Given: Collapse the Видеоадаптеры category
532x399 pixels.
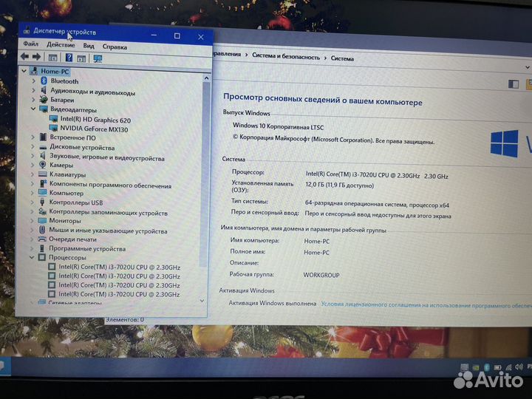Looking at the screenshot, I should (x=33, y=109).
